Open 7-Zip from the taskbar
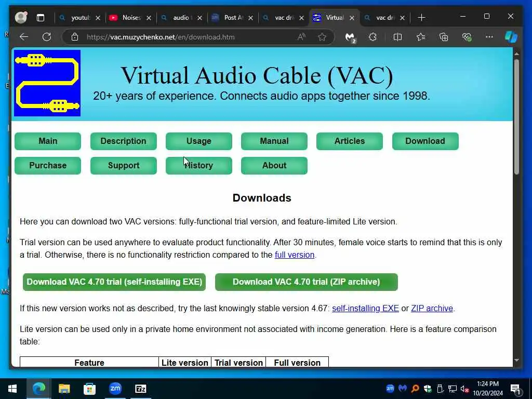 click(x=141, y=389)
